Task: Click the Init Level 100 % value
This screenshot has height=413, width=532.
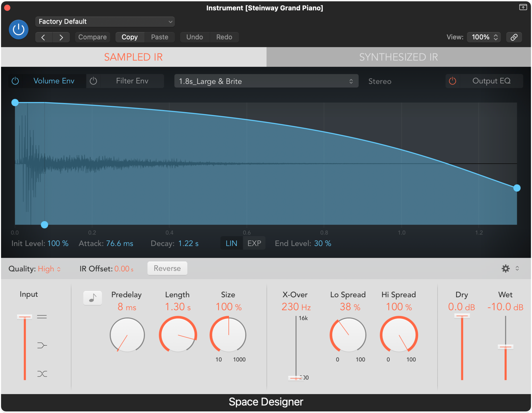Action: (x=58, y=243)
